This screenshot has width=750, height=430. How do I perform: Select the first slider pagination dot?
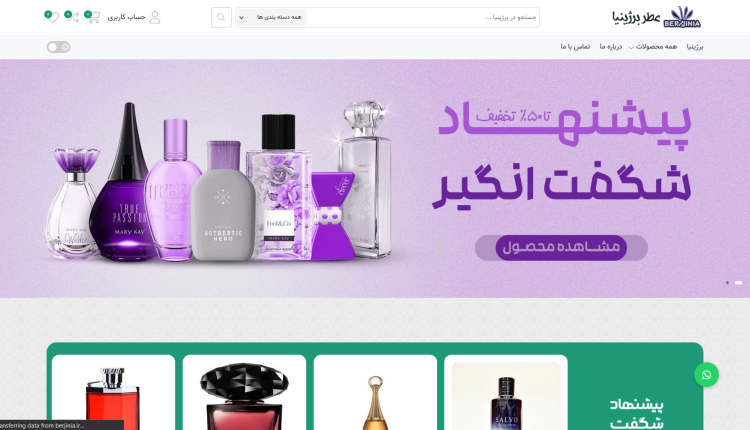pos(728,283)
